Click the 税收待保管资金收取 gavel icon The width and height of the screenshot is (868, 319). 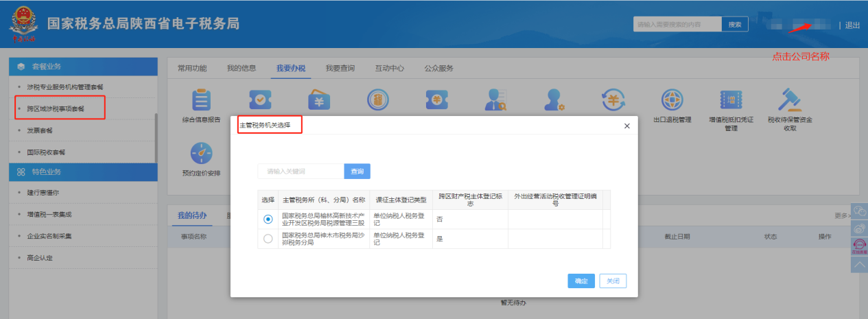click(x=789, y=100)
